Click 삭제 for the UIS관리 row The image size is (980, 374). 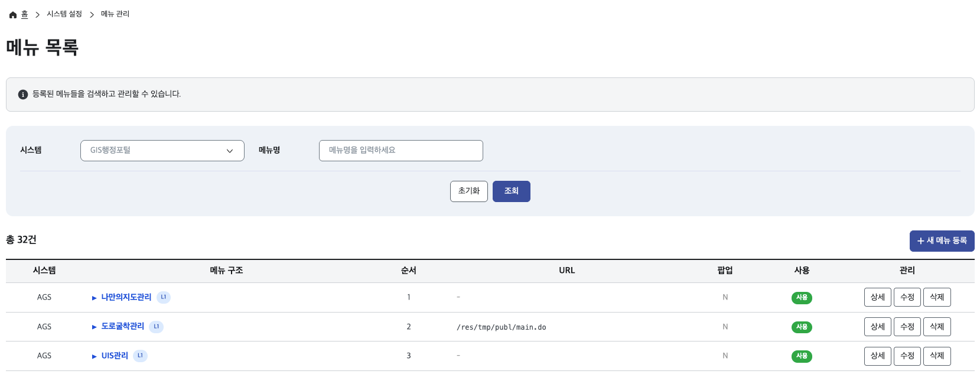point(937,356)
